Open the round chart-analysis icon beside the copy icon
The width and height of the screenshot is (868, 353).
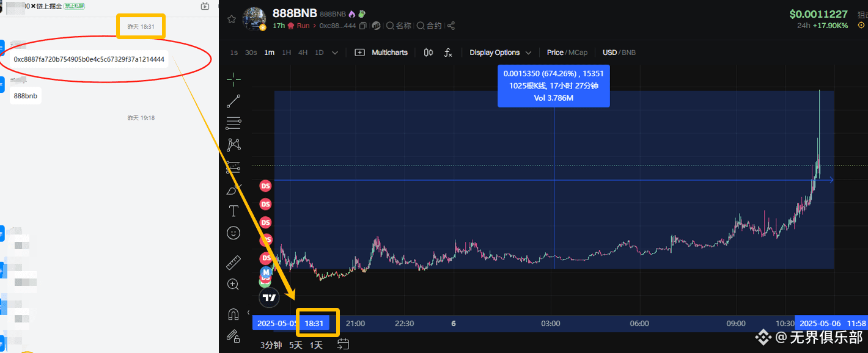point(376,26)
